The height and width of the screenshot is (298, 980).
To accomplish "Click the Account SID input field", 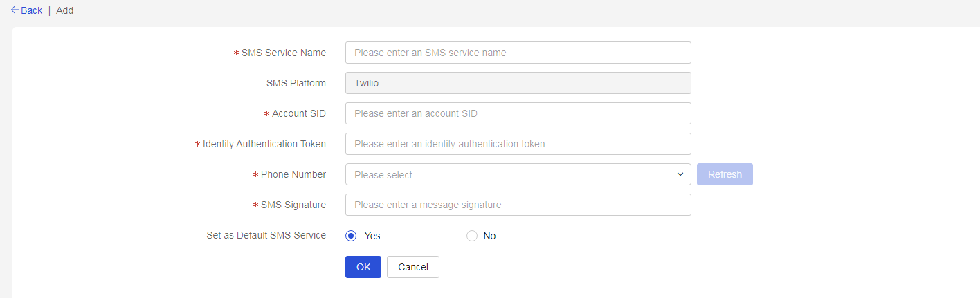I will click(518, 113).
